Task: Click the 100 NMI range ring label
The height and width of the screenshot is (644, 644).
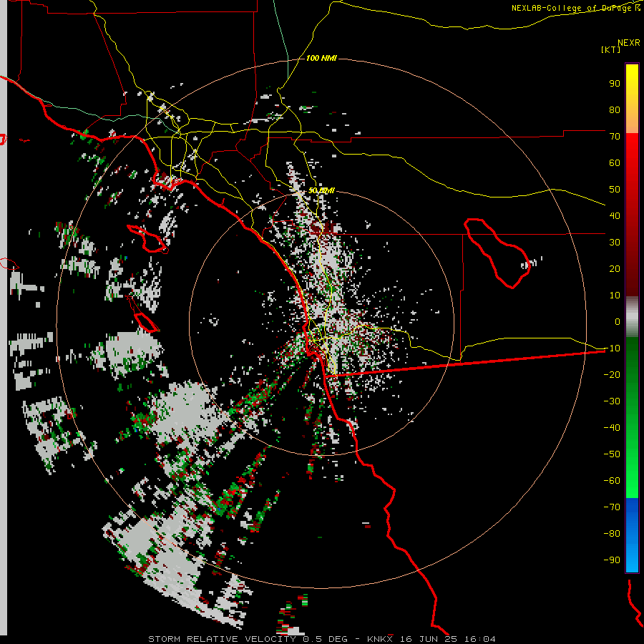Action: coord(321,58)
